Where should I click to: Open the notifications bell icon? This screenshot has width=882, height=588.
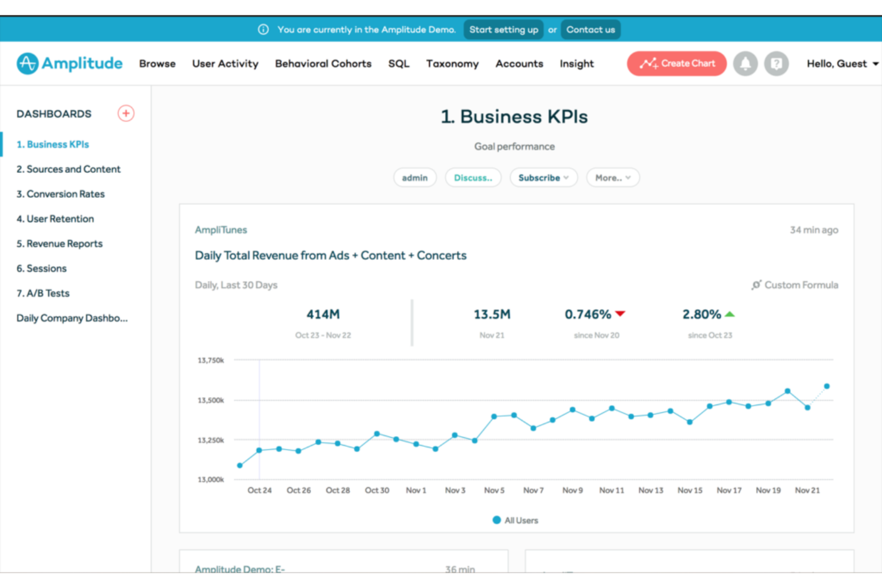745,64
